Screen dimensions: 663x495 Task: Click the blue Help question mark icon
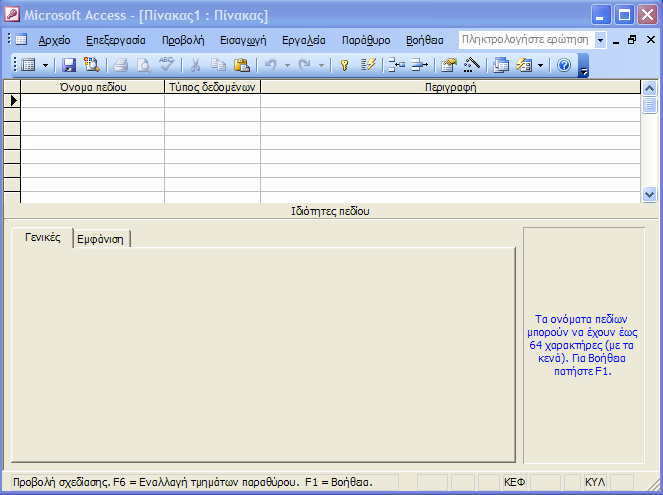tap(564, 65)
